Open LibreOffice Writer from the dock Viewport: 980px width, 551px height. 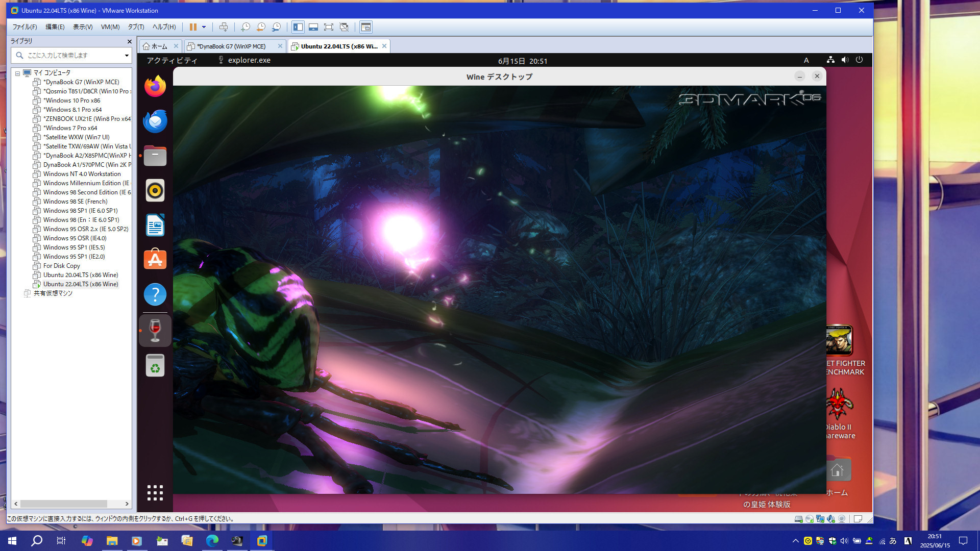155,225
